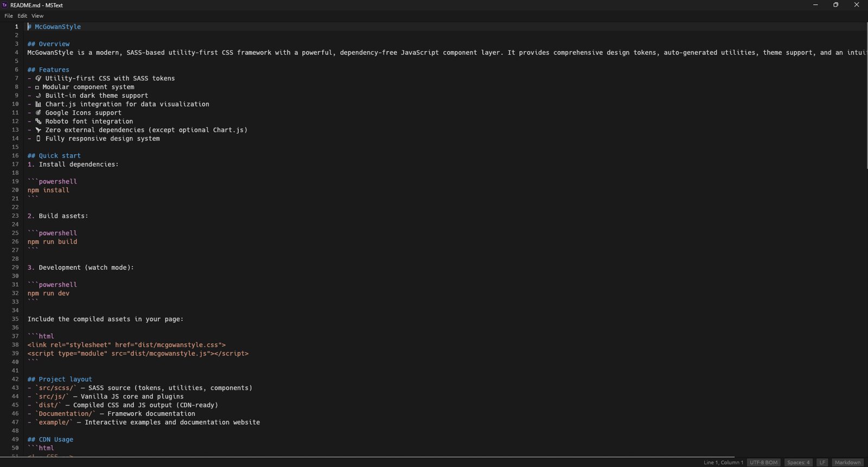Open the File menu

click(x=9, y=16)
